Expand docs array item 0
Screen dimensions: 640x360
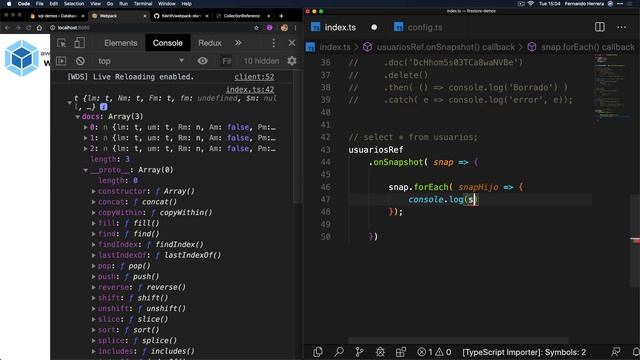pyautogui.click(x=85, y=127)
